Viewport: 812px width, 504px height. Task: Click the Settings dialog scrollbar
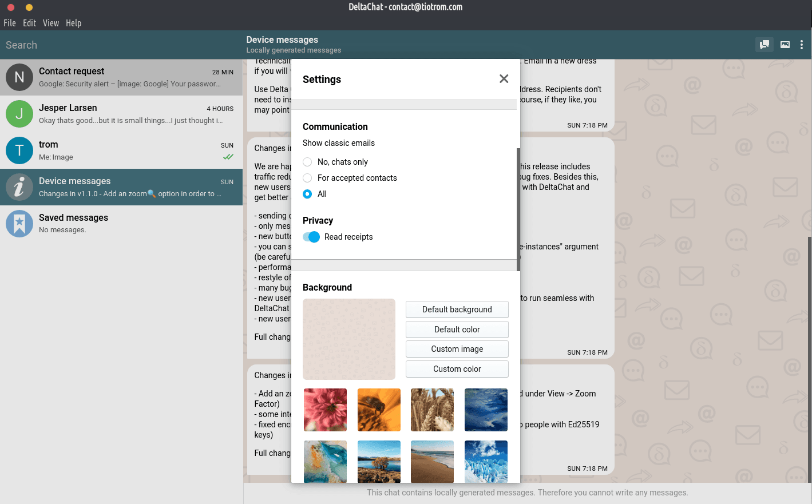click(x=518, y=209)
